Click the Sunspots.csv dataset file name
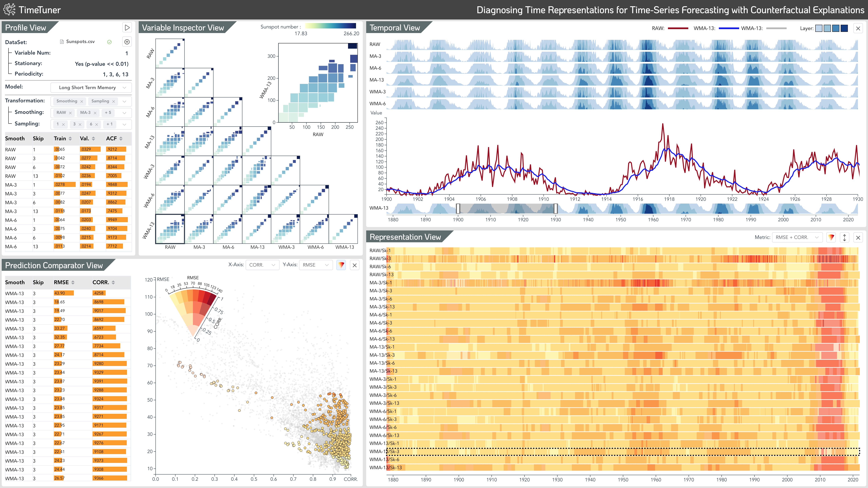 80,41
